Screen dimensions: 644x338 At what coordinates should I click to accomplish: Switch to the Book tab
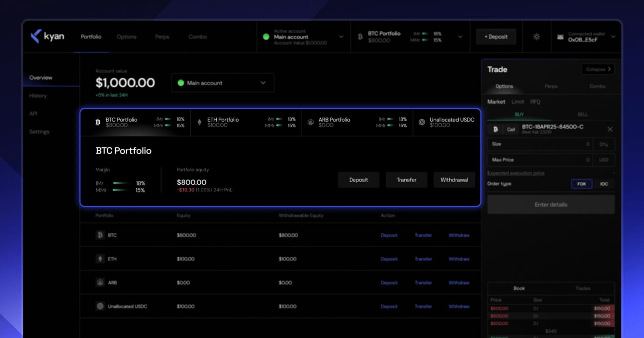tap(519, 288)
